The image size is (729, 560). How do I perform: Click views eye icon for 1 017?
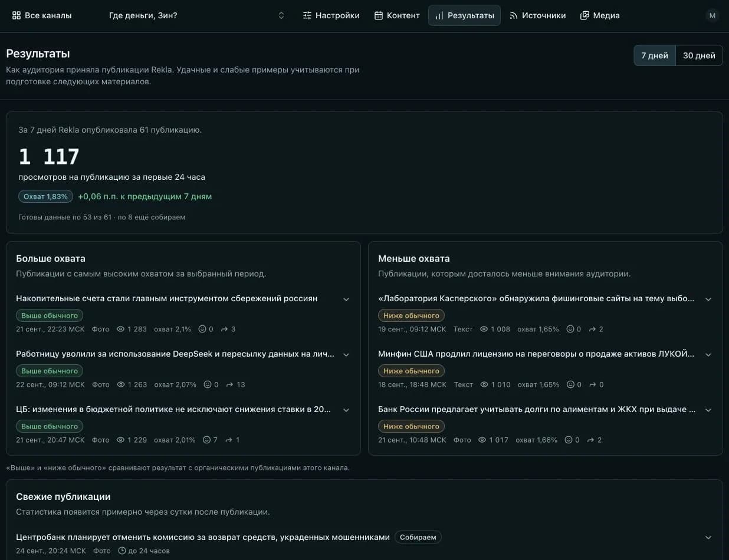[482, 440]
